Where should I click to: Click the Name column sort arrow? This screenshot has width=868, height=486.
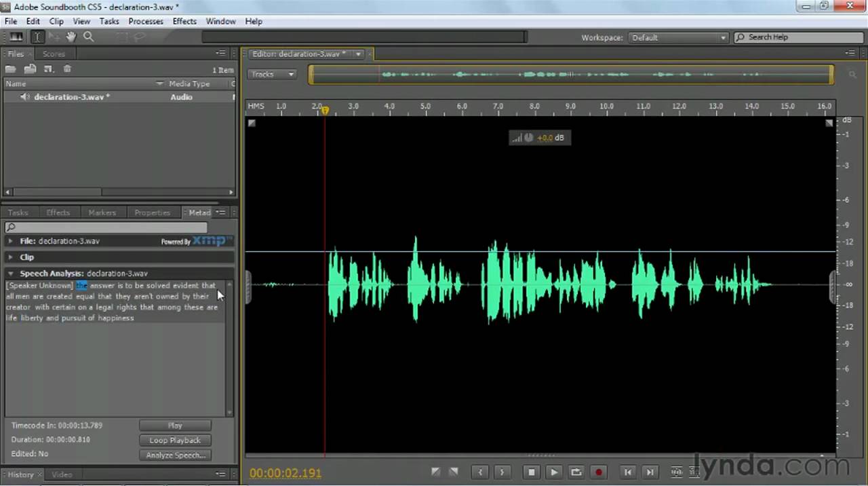click(160, 84)
